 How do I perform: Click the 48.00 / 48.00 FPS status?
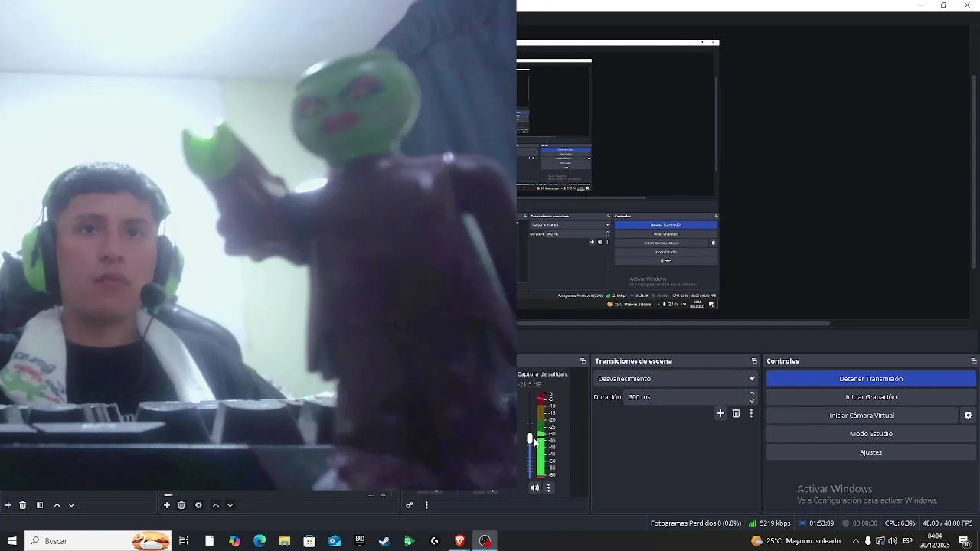point(948,523)
